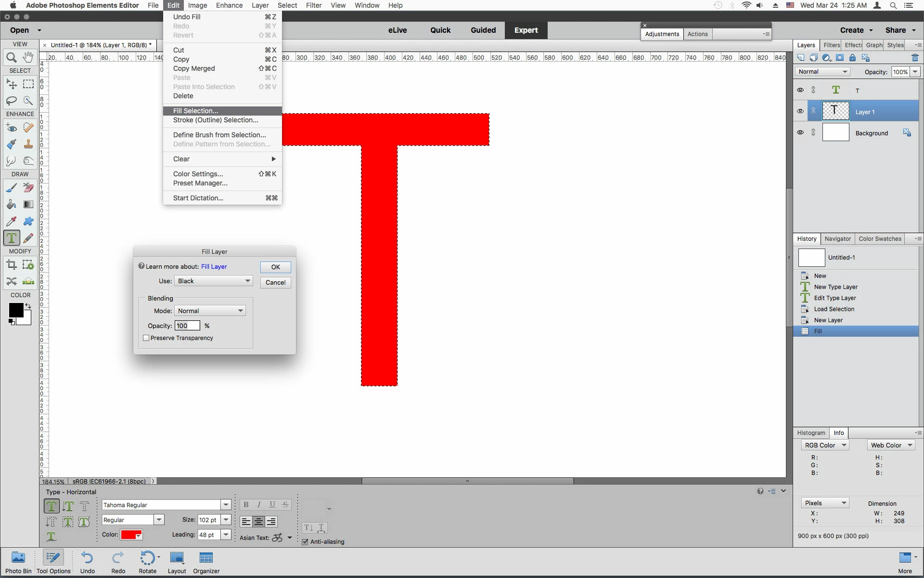
Task: Click Stroke (Outline) Selection menu item
Action: coord(216,120)
